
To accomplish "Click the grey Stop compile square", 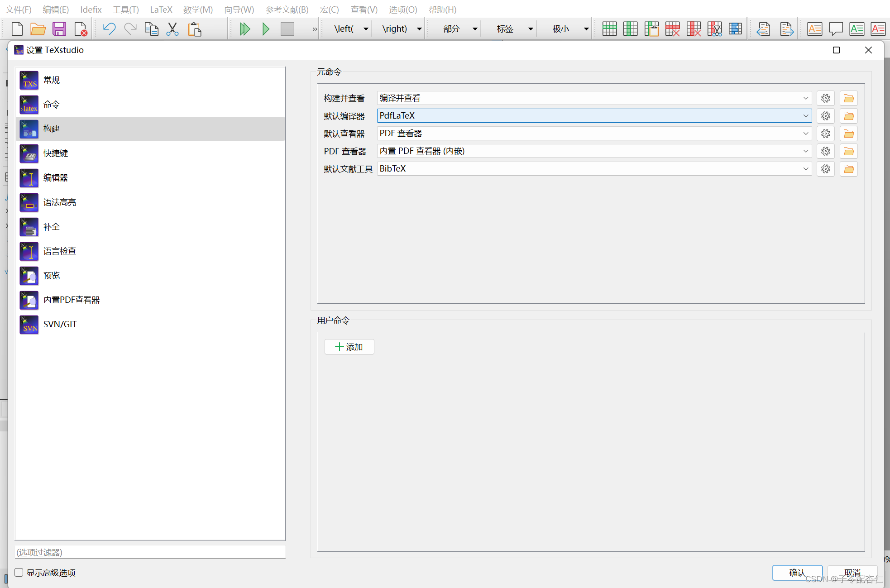I will point(287,29).
